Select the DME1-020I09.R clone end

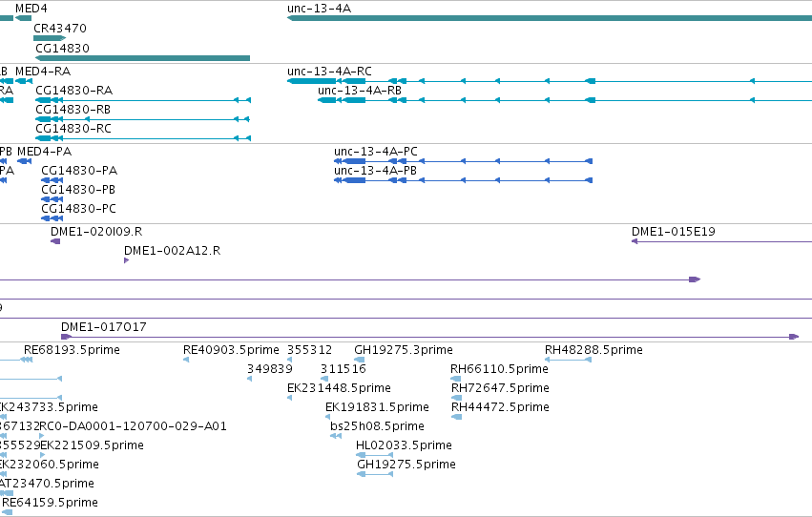(x=55, y=241)
